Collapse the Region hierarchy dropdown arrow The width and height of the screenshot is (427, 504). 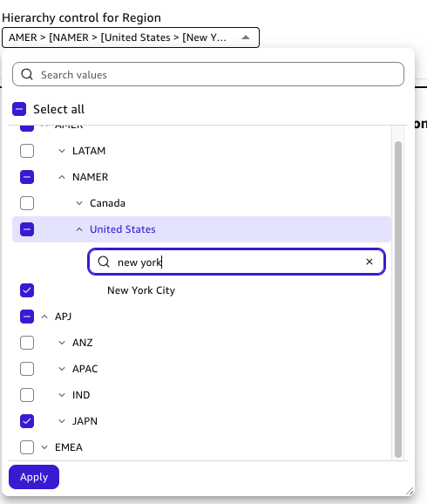[246, 37]
